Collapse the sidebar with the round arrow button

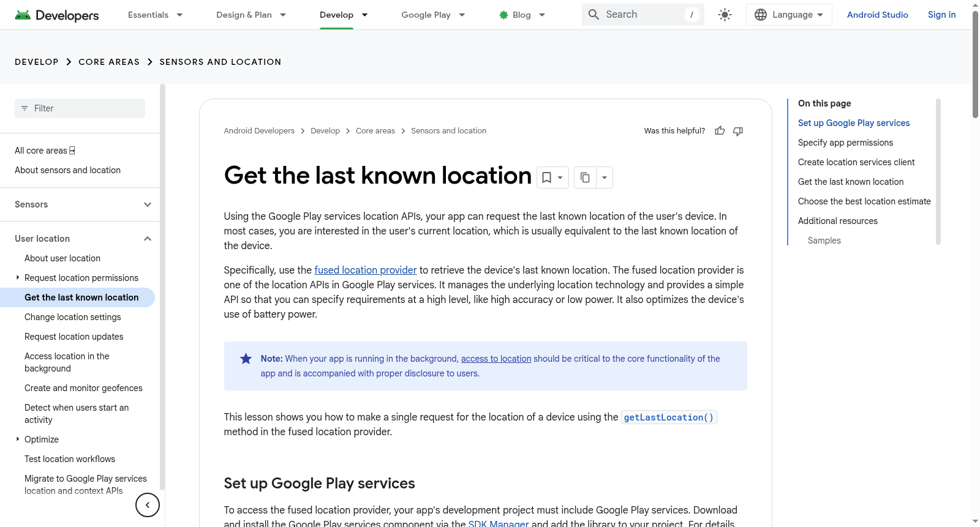coord(148,505)
